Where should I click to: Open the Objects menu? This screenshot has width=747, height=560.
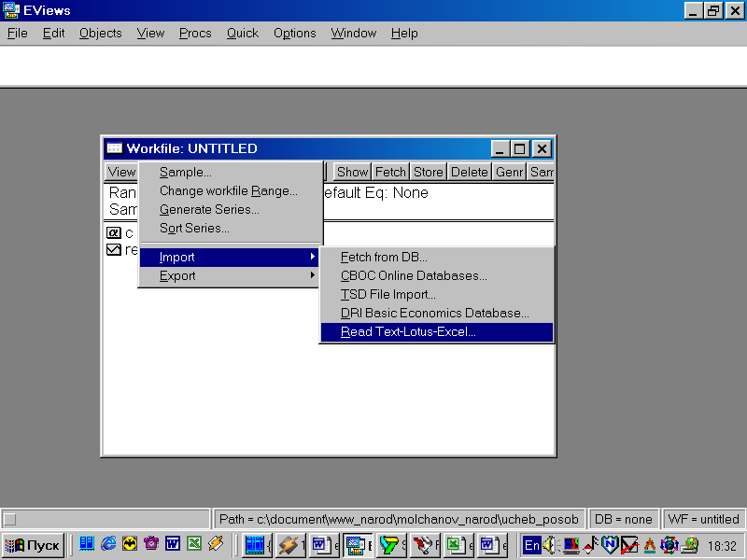(x=101, y=34)
